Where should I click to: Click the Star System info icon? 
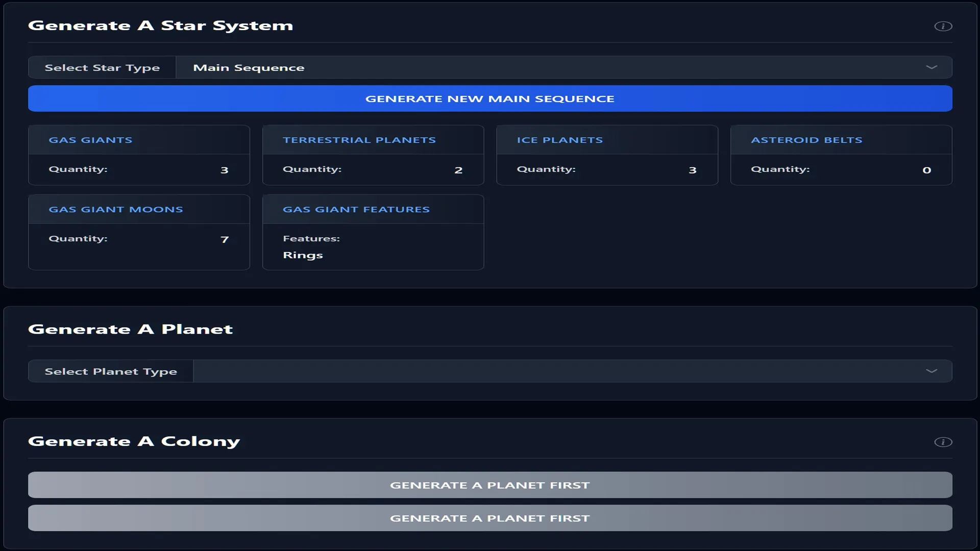point(943,26)
